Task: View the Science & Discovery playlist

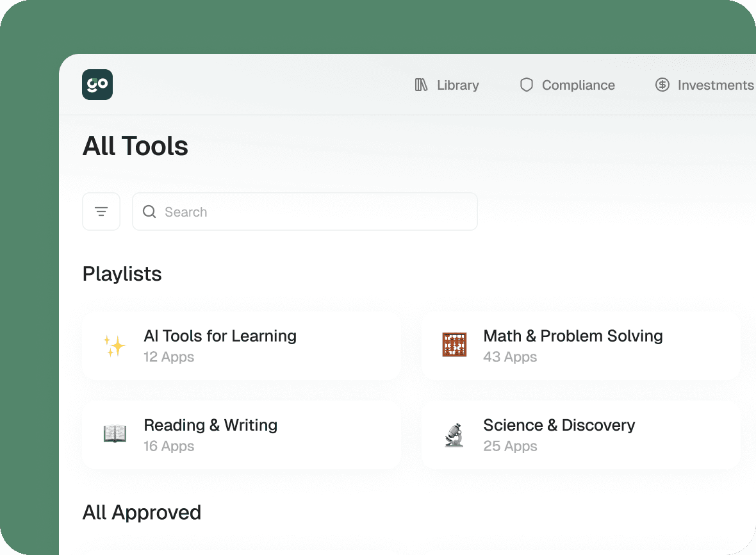Action: [581, 435]
